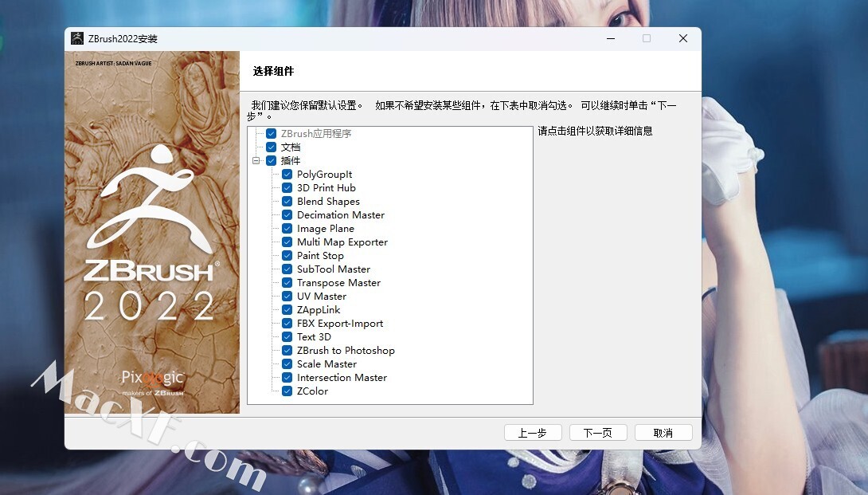The width and height of the screenshot is (868, 495).
Task: Select the Intersection Master label
Action: pos(342,378)
